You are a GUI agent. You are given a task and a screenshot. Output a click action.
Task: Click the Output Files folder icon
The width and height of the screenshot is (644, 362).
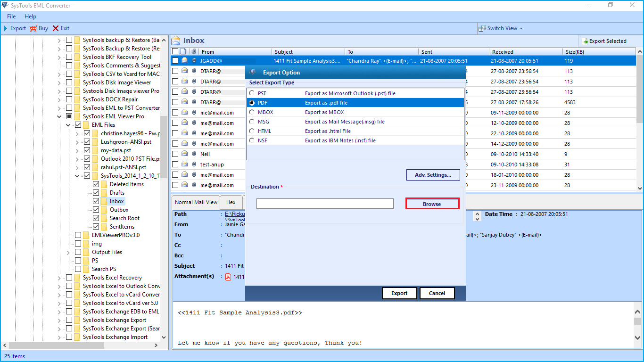[x=86, y=252]
